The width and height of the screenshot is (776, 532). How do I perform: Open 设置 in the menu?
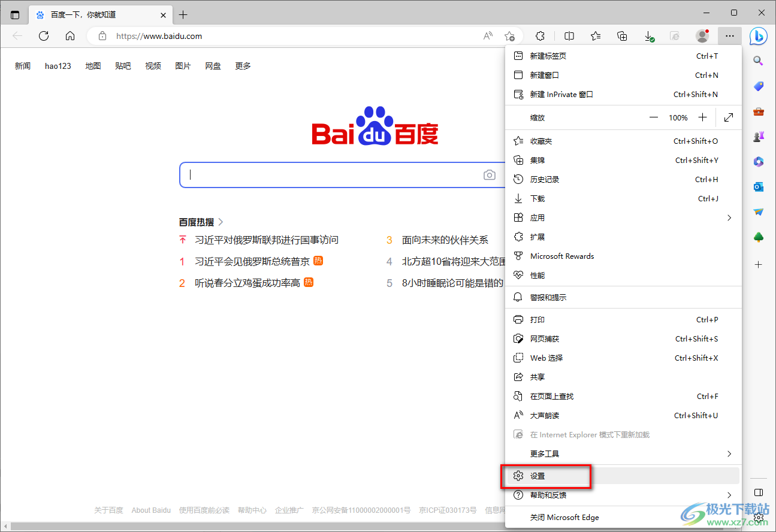click(x=623, y=476)
